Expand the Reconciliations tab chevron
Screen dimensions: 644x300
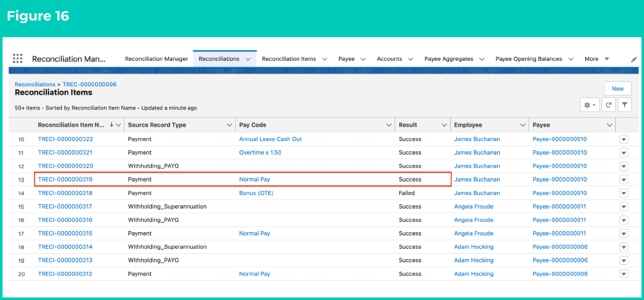click(x=248, y=59)
